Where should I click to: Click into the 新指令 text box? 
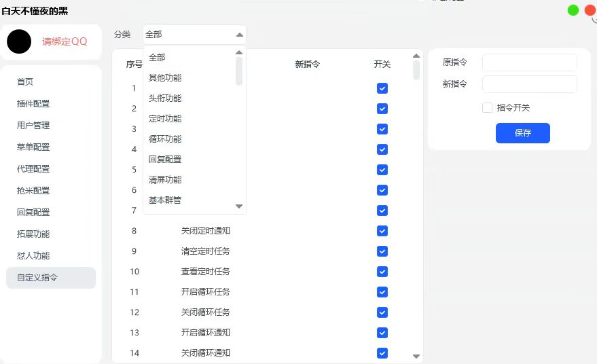pos(529,84)
